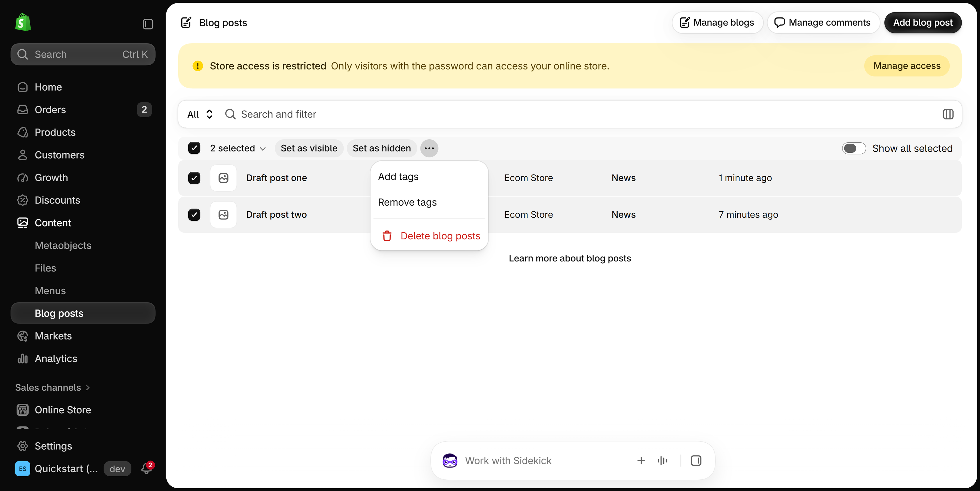The image size is (980, 491).
Task: Click the Set as visible button
Action: point(308,148)
